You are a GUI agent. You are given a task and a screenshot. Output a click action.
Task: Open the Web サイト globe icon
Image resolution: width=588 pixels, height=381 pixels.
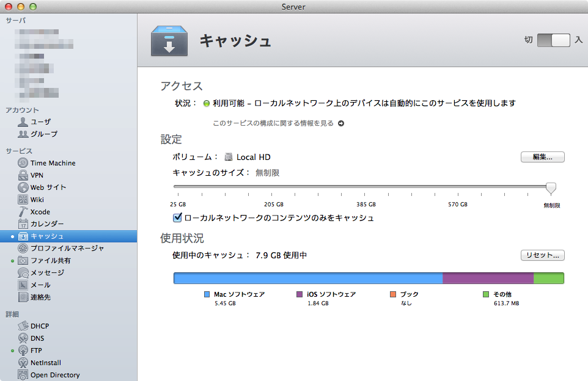tap(23, 187)
